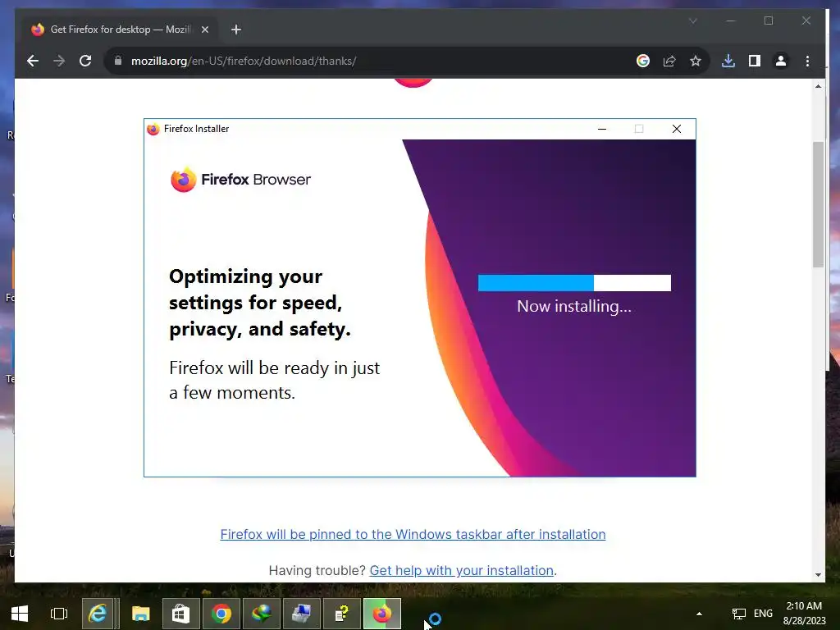
Task: Launch Internet Explorer from taskbar
Action: point(98,614)
